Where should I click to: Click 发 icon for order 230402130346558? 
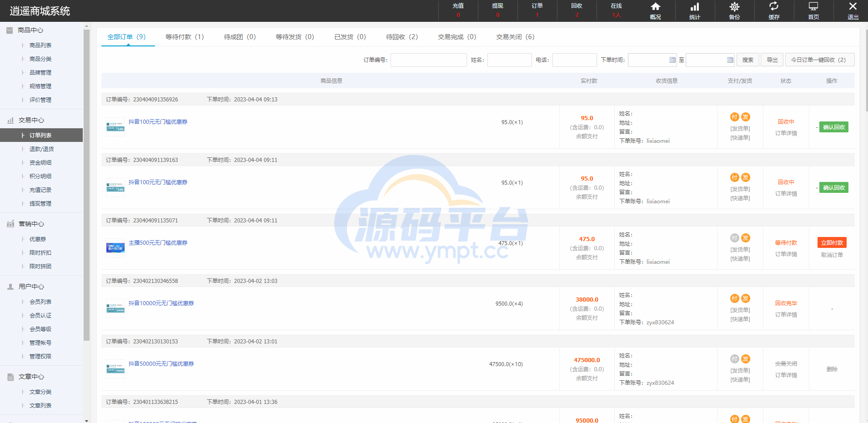pyautogui.click(x=746, y=298)
